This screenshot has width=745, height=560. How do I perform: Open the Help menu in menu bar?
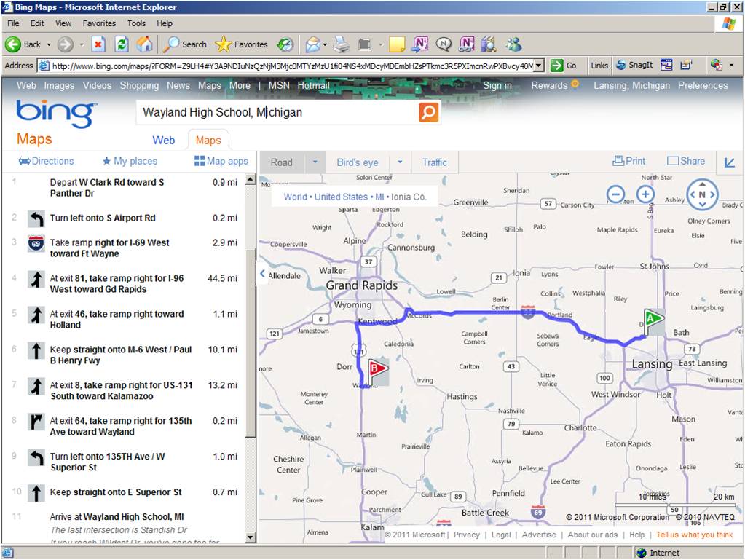point(165,23)
